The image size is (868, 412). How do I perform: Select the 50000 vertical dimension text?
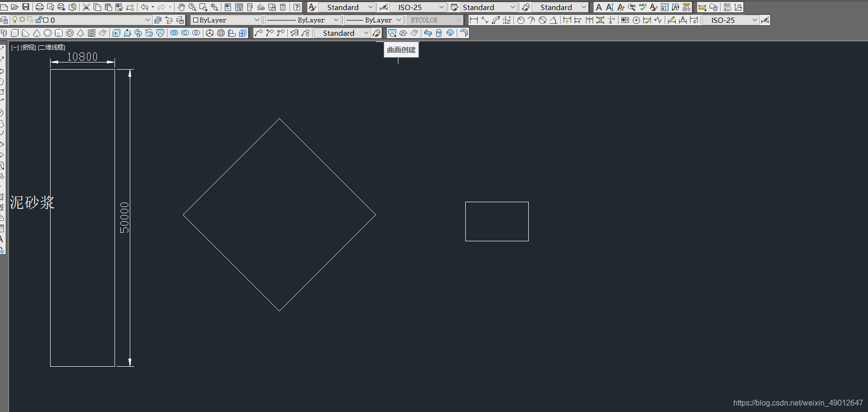tap(124, 217)
